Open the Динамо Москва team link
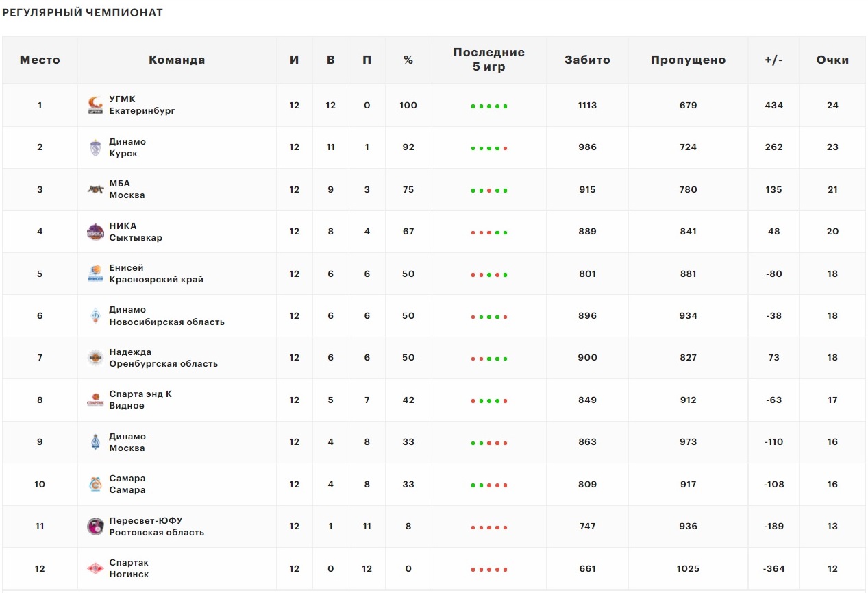Screen dimensions: 868x593 click(x=127, y=442)
